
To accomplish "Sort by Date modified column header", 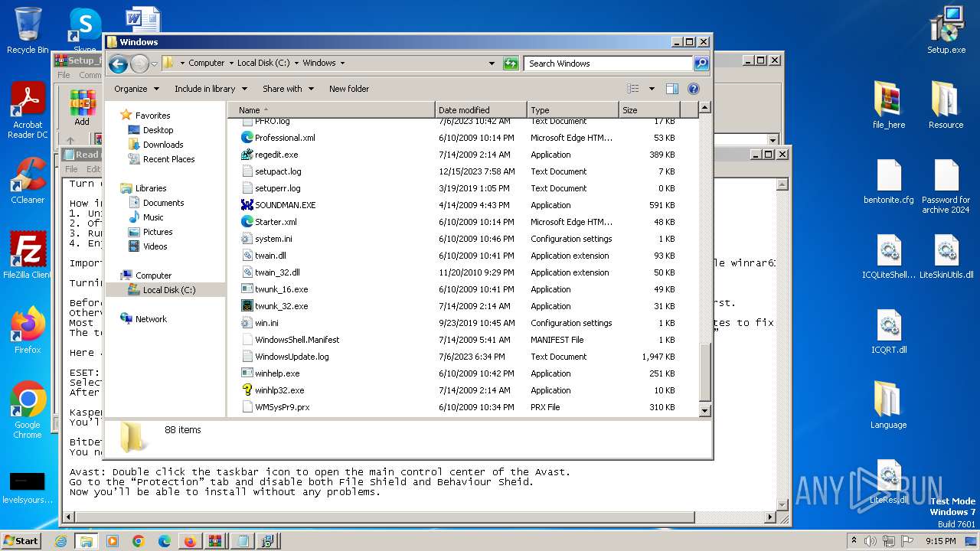I will pyautogui.click(x=481, y=110).
